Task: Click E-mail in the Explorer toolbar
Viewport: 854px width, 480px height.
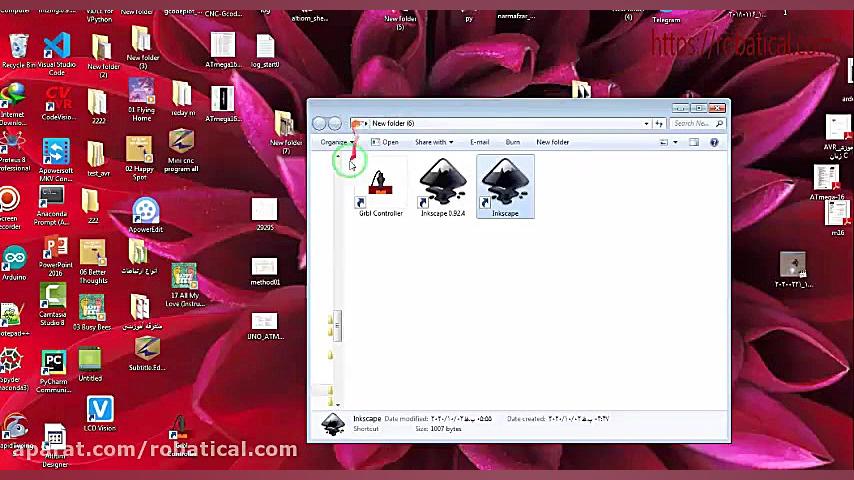Action: coord(480,142)
